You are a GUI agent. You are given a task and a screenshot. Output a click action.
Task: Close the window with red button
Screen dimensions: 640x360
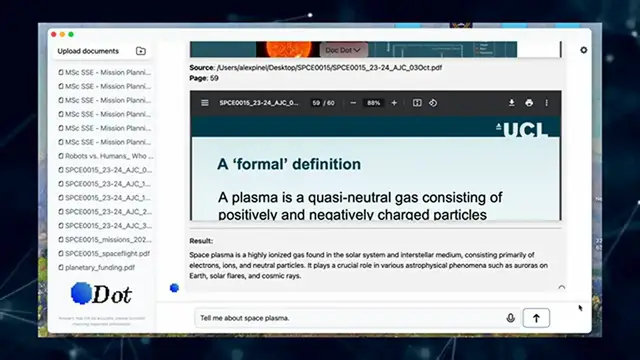click(x=53, y=34)
